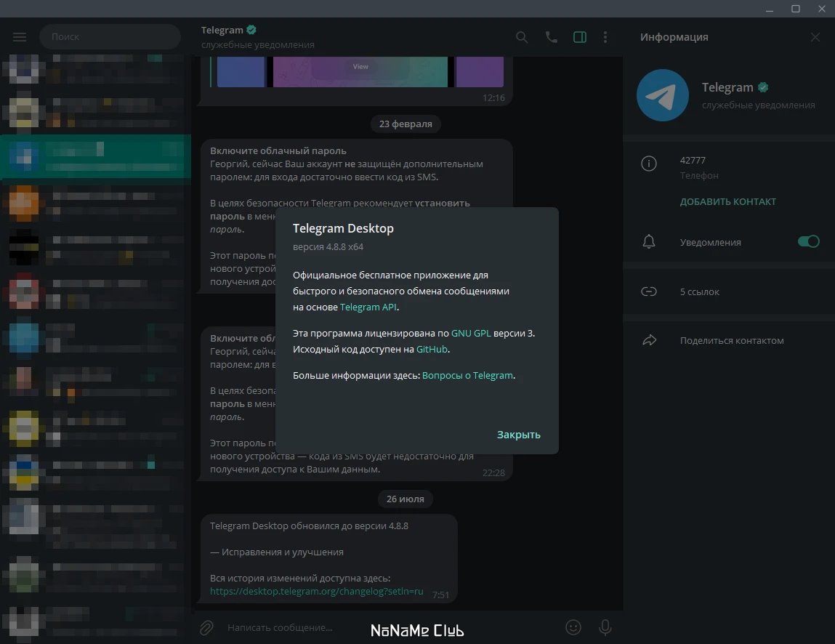Click the Telegram chat header title
Screen dimensions: 835x644
pos(222,30)
